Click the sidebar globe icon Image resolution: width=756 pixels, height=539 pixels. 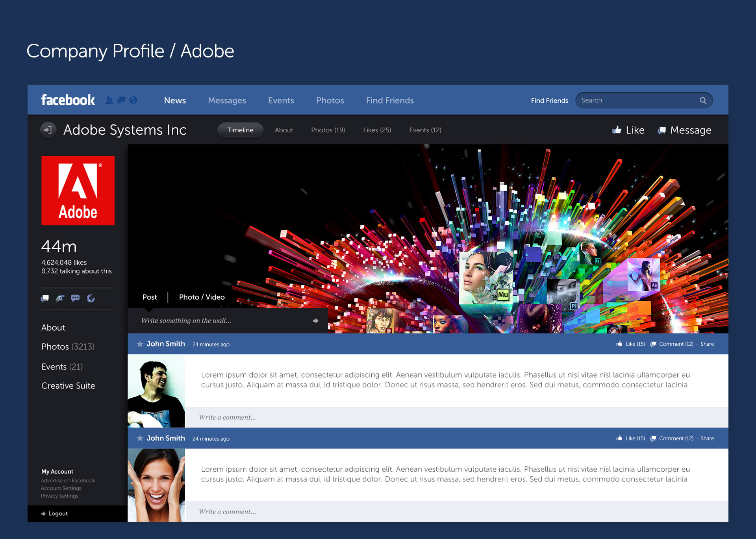tap(91, 298)
